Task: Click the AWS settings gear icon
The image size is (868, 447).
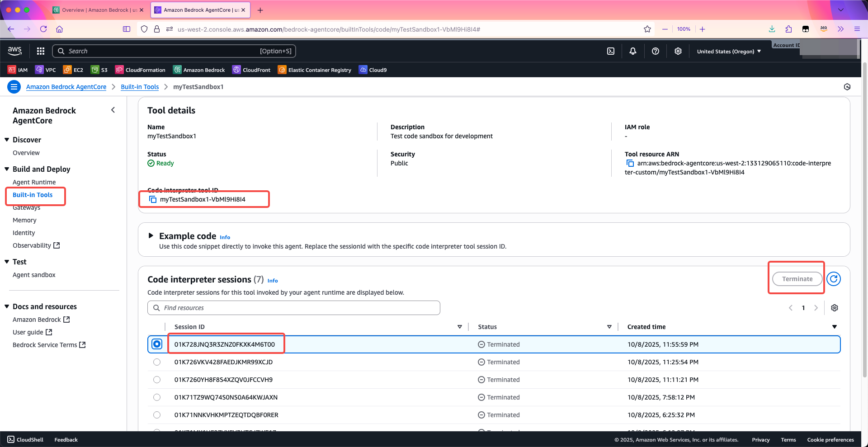Action: click(678, 51)
